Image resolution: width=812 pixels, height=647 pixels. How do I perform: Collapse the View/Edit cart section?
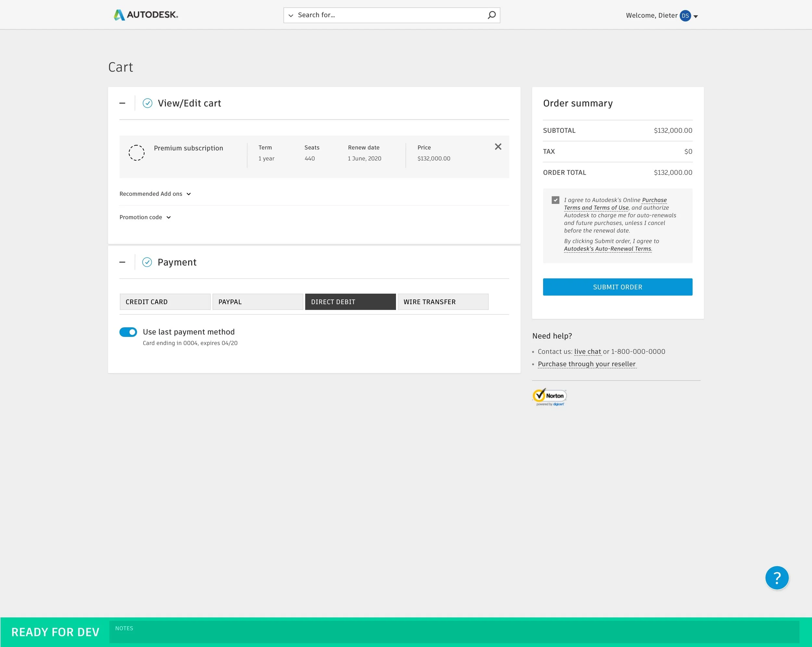(122, 103)
